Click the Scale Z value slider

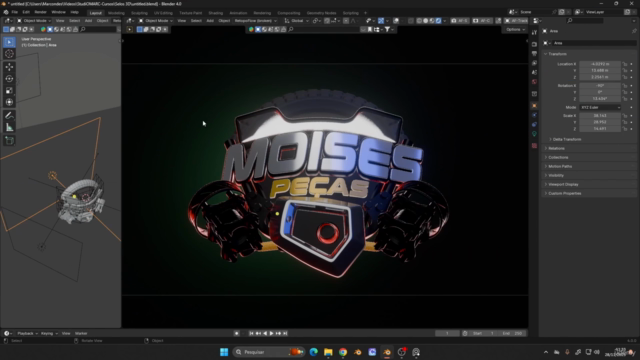tap(600, 129)
